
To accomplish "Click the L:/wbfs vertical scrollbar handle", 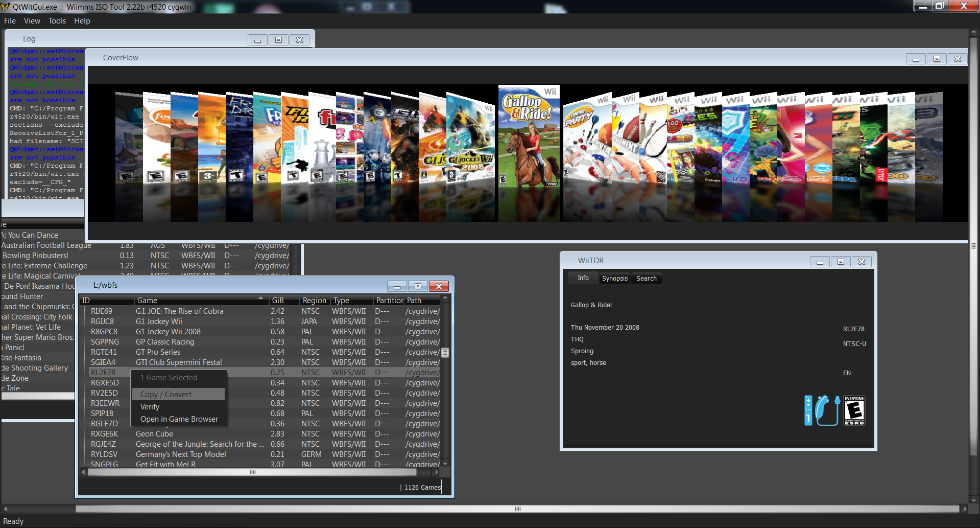I will click(x=445, y=353).
